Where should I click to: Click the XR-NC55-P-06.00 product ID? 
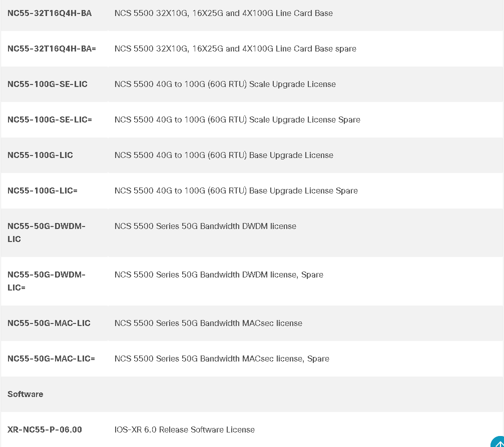pyautogui.click(x=45, y=429)
